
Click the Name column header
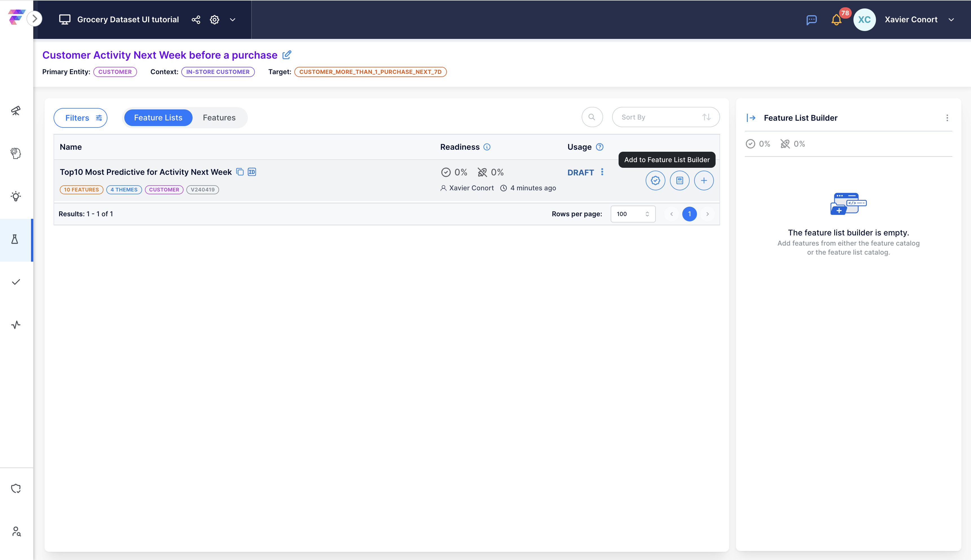pos(71,147)
